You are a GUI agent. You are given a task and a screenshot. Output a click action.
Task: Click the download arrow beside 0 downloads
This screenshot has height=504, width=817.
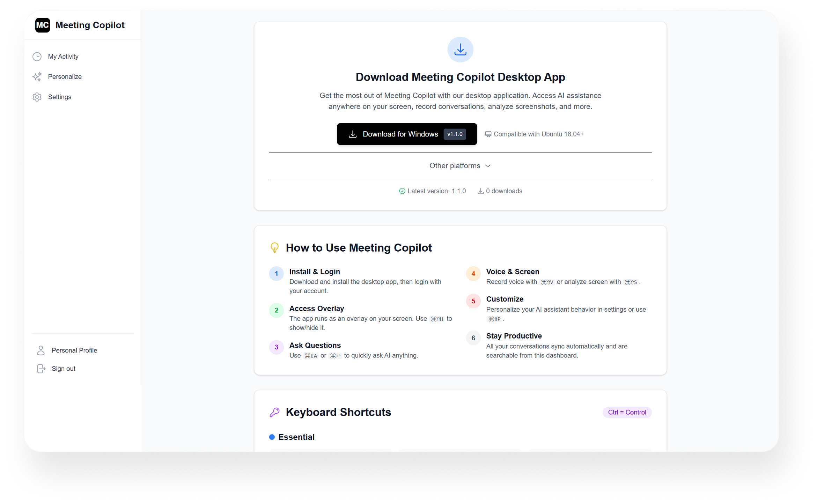(480, 191)
